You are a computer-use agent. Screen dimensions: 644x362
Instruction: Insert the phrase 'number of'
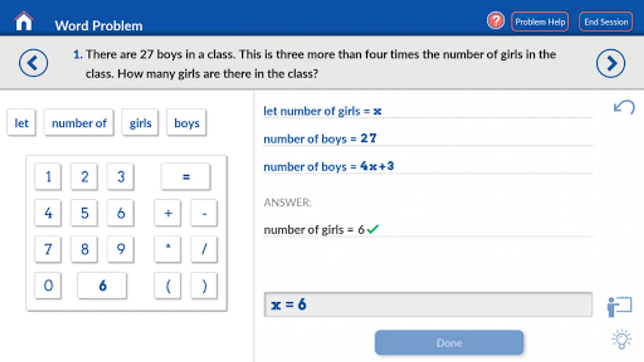coord(79,123)
